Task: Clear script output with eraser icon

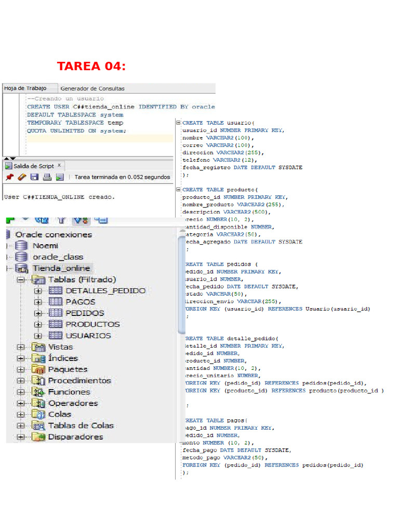Action: (x=22, y=177)
